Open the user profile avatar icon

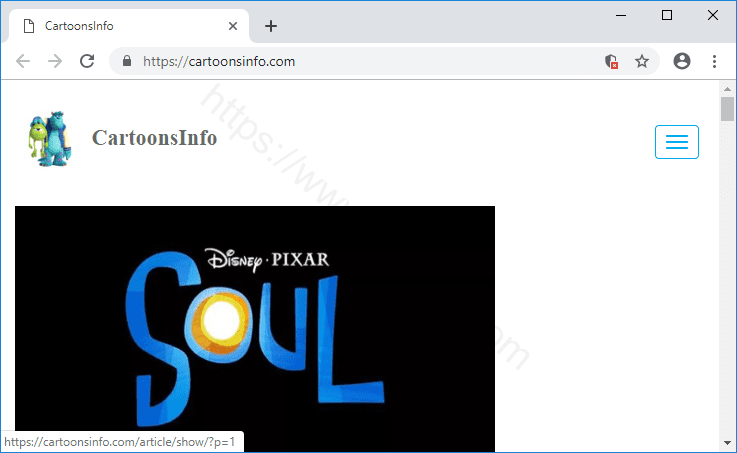tap(682, 61)
